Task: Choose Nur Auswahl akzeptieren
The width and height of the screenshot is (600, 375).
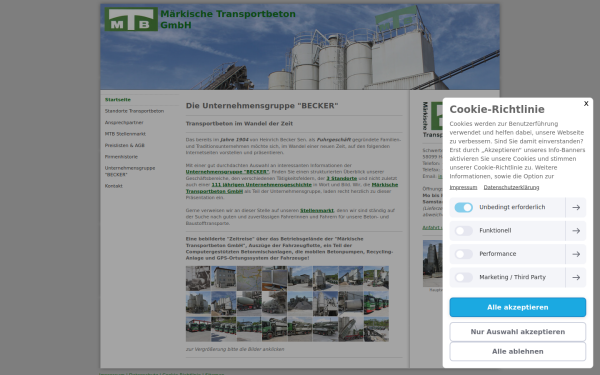Action: (x=517, y=332)
